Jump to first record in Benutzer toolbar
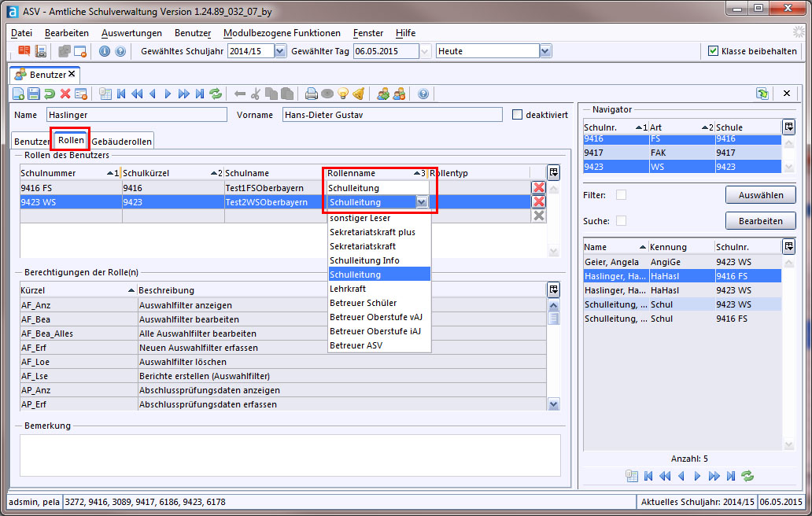The height and width of the screenshot is (516, 812). point(121,94)
